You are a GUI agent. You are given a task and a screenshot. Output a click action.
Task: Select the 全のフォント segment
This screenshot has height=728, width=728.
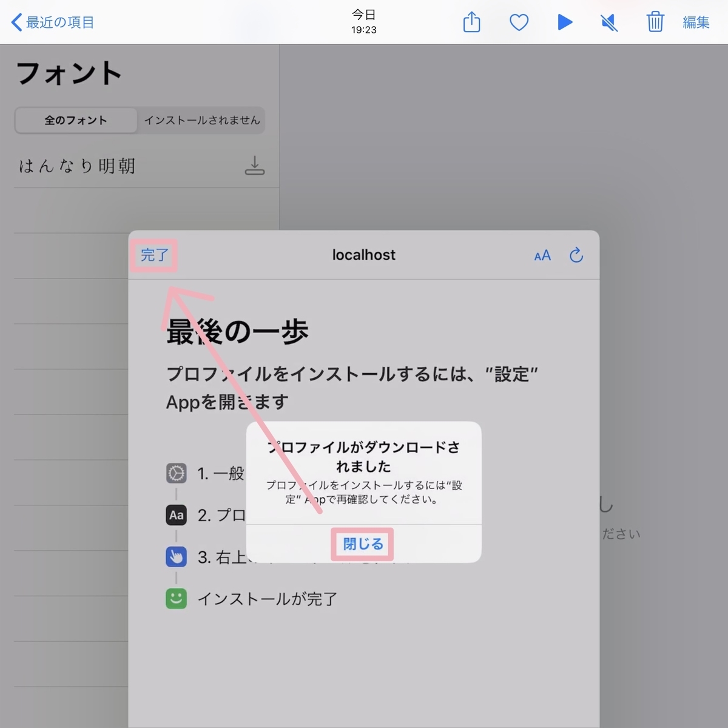click(75, 120)
